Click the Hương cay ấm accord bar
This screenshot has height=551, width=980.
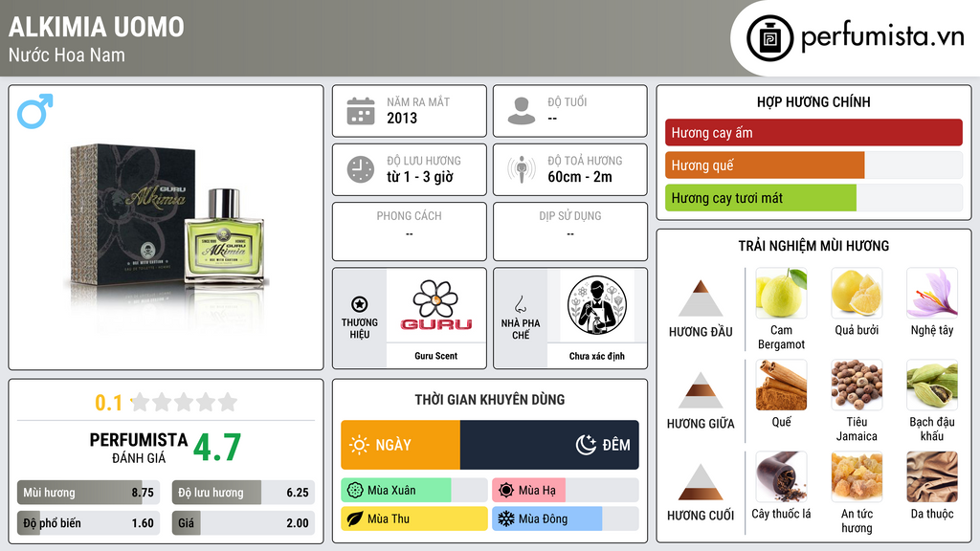[x=813, y=132]
